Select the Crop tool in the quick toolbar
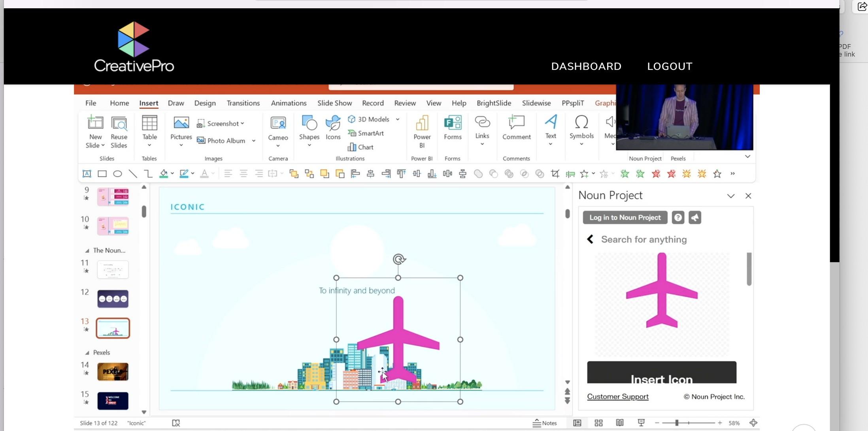The width and height of the screenshot is (868, 431). pyautogui.click(x=555, y=173)
